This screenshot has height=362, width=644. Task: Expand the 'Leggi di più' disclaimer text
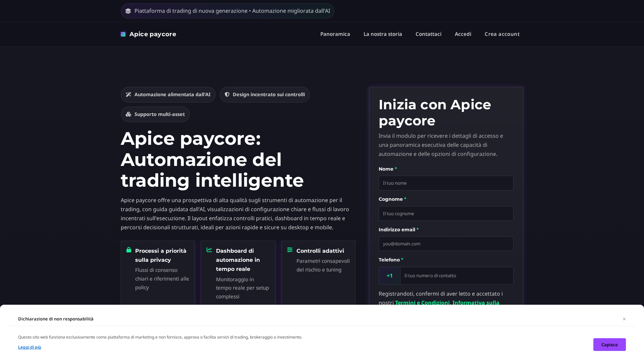[30, 347]
